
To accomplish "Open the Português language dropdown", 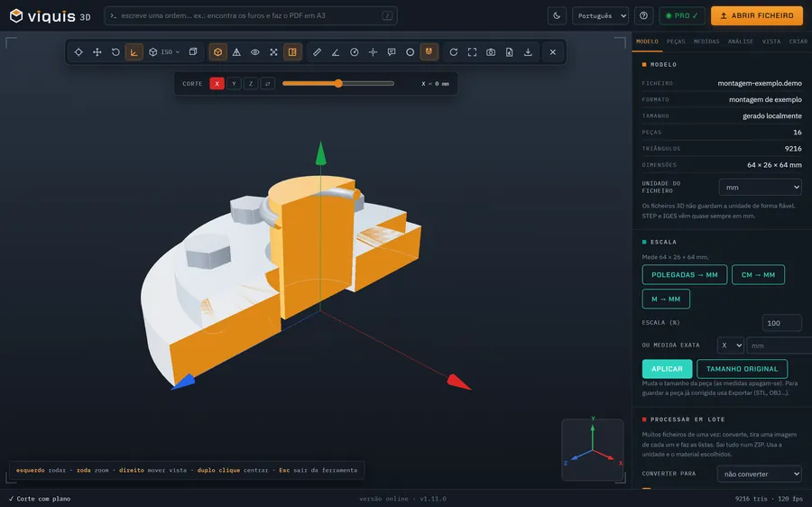I will [x=600, y=15].
